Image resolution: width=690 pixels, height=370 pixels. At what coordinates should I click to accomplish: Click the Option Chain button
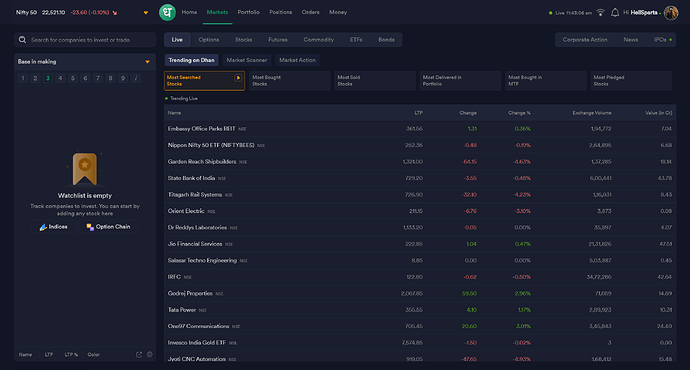(108, 227)
